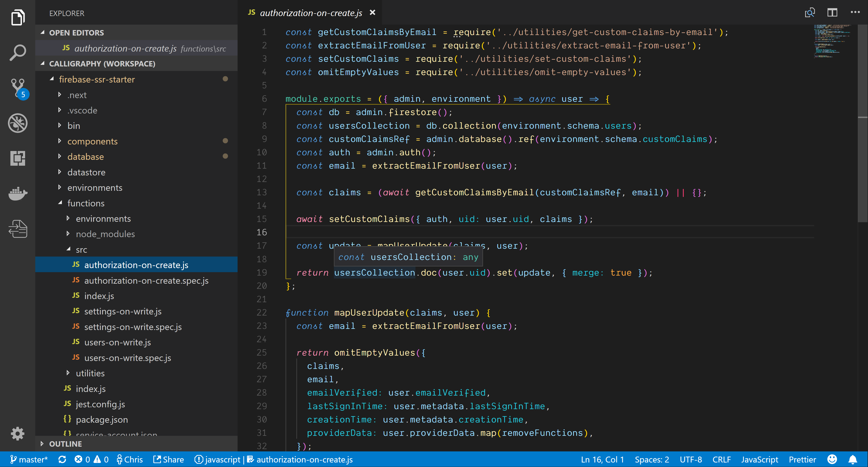Screen dimensions: 868x467
Task: Collapse the functions folder
Action: (136, 203)
